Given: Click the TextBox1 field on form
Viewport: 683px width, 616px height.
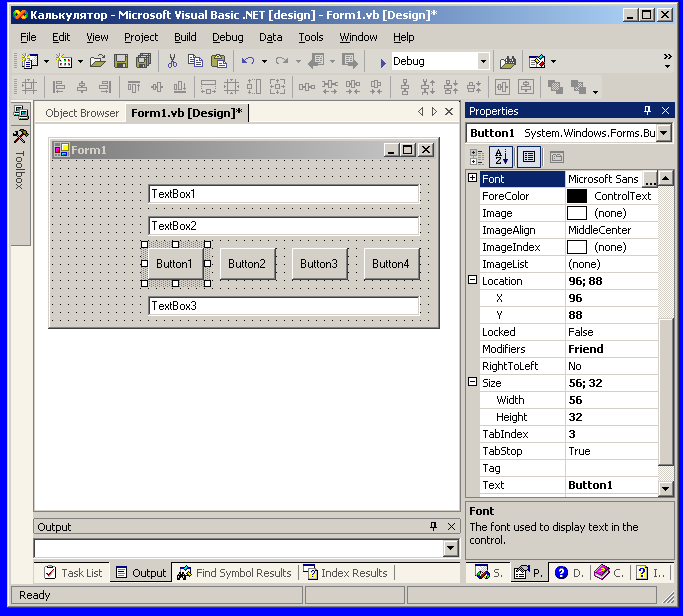Looking at the screenshot, I should click(x=284, y=194).
